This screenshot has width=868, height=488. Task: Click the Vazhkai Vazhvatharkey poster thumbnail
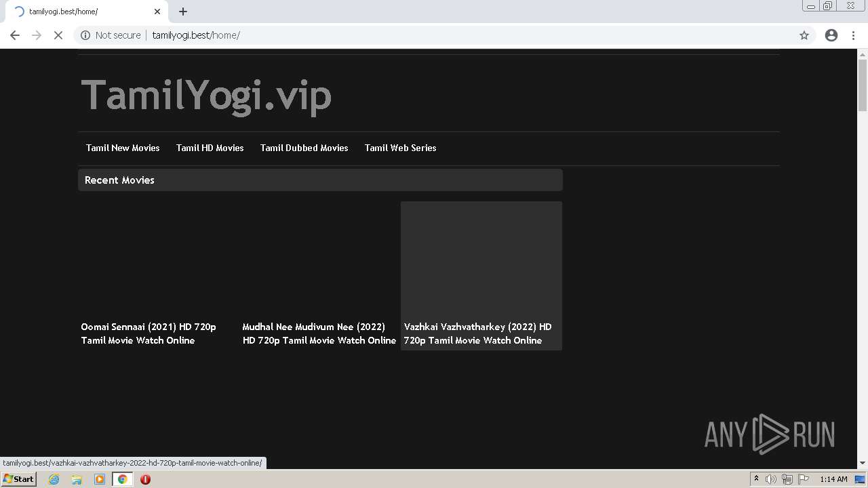[481, 260]
